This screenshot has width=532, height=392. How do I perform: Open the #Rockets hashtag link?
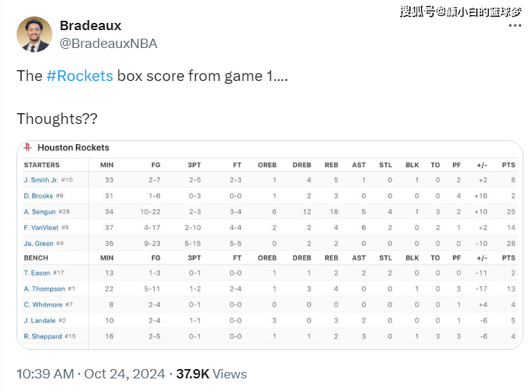[x=80, y=76]
